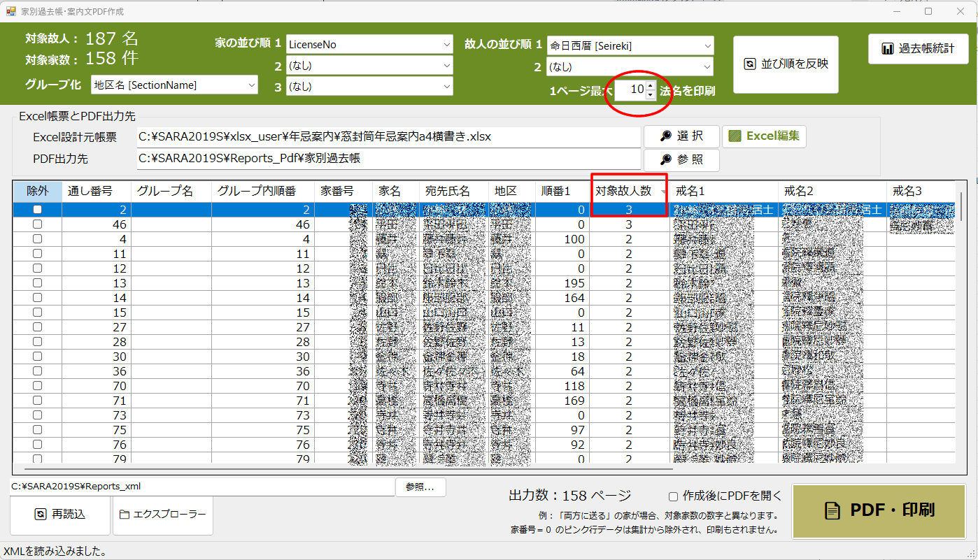Viewport: 978px width, 560px height.
Task: Open the 故人の並び順 2 dropdown
Action: (x=630, y=67)
